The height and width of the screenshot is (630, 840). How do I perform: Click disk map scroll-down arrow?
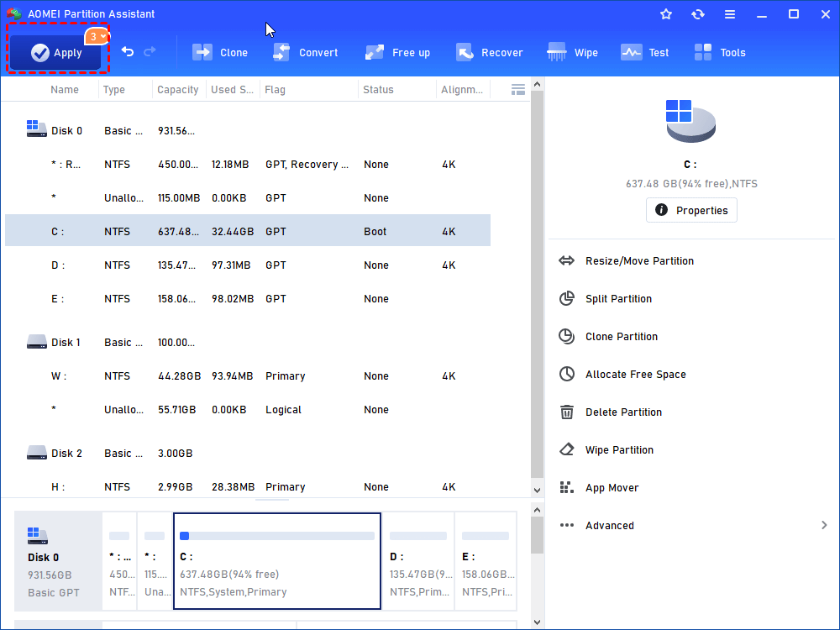[538, 622]
